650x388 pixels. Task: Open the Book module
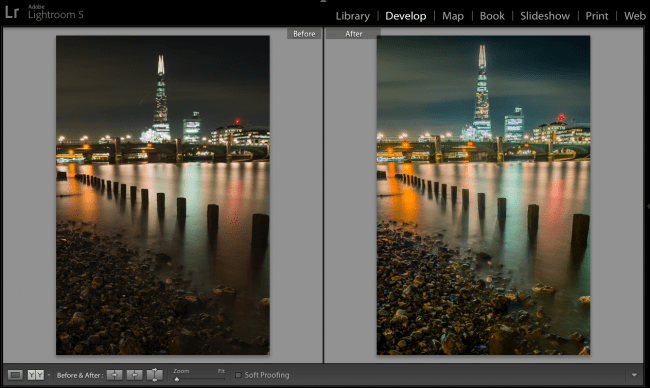click(x=492, y=16)
